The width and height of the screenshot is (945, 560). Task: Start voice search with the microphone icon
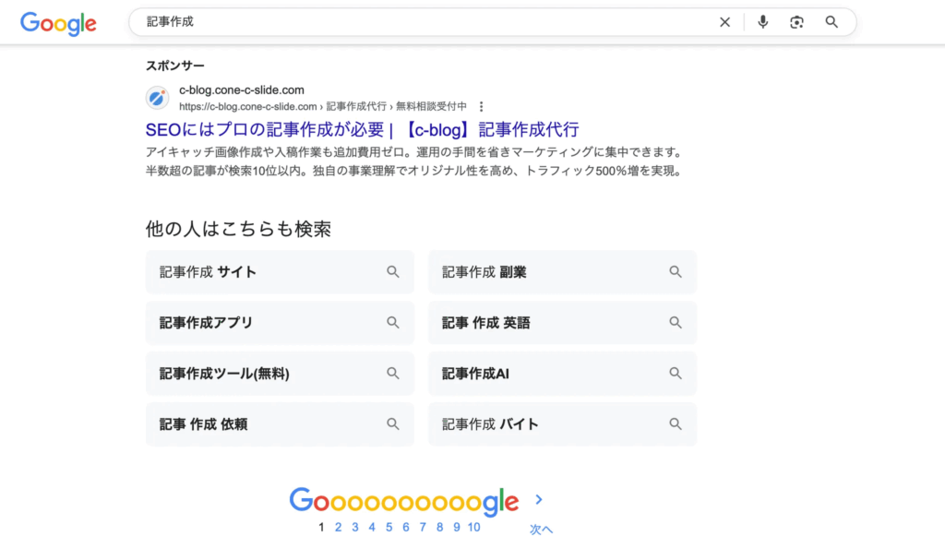click(762, 22)
